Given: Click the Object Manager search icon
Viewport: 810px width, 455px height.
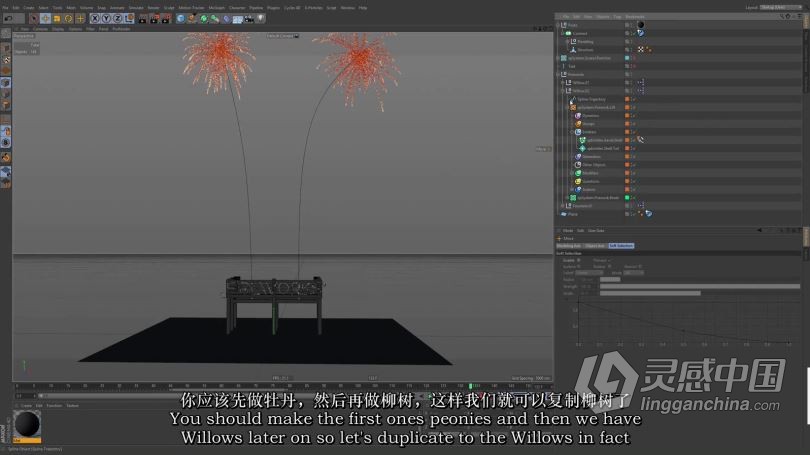Looking at the screenshot, I should tap(782, 17).
